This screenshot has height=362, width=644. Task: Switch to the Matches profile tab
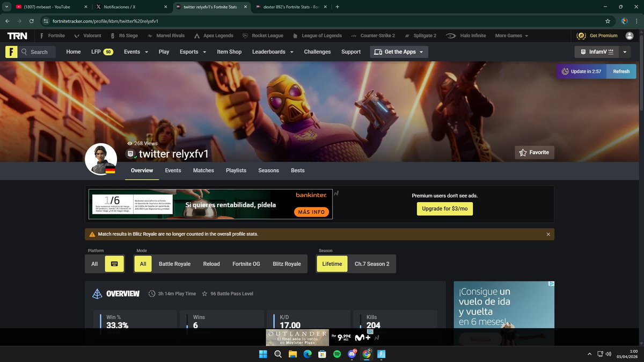pyautogui.click(x=203, y=171)
